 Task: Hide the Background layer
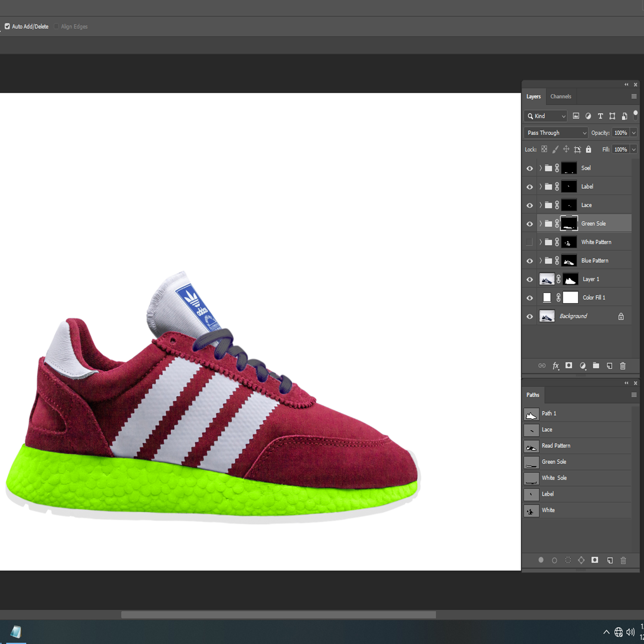click(x=529, y=316)
